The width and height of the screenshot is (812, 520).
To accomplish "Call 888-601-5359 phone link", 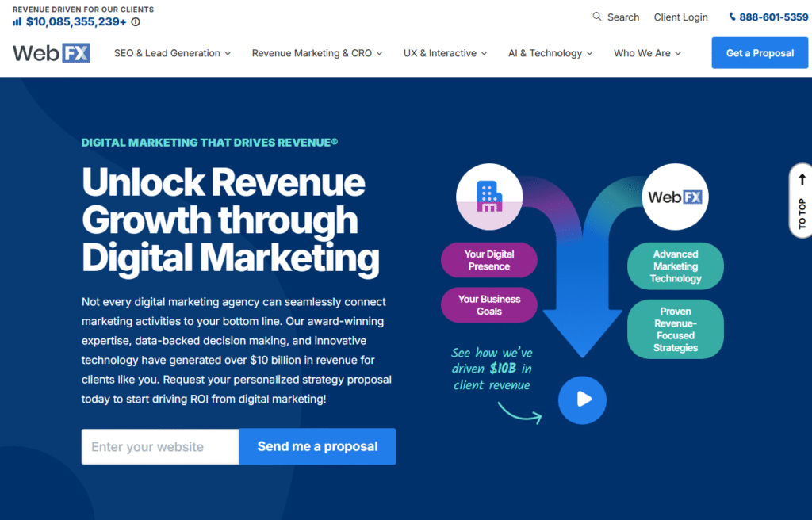I will (x=774, y=17).
